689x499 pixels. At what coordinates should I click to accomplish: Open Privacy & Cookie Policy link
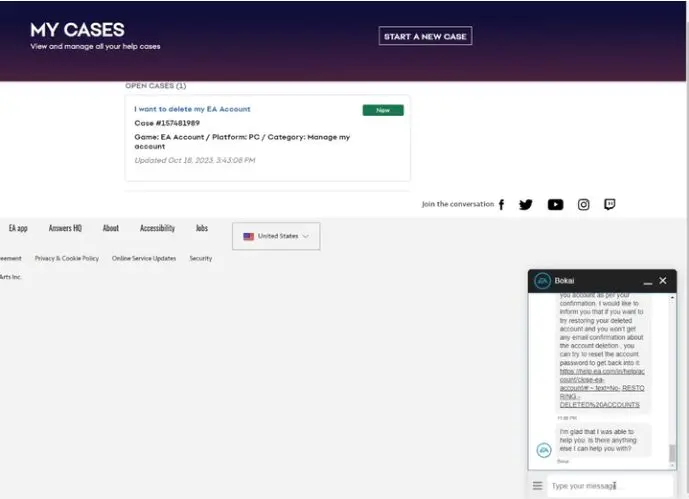(67, 258)
